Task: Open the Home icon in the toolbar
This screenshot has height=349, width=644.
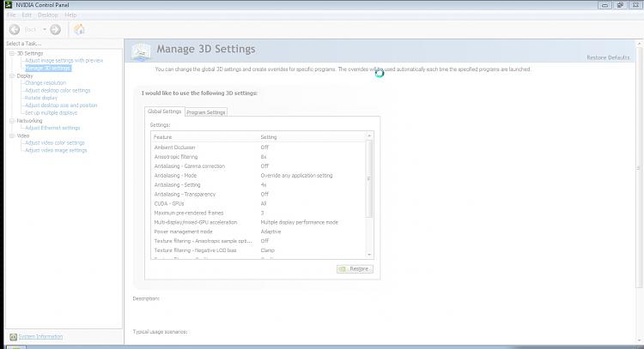Action: pos(79,29)
